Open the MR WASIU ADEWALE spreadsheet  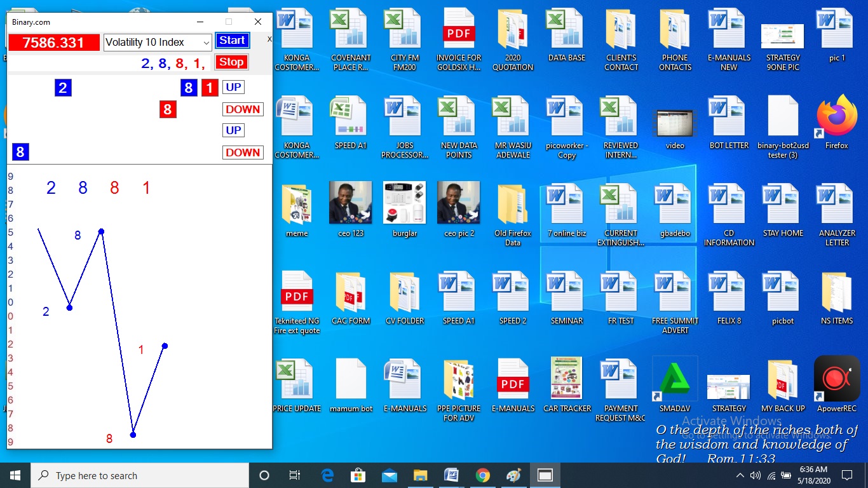pos(513,127)
